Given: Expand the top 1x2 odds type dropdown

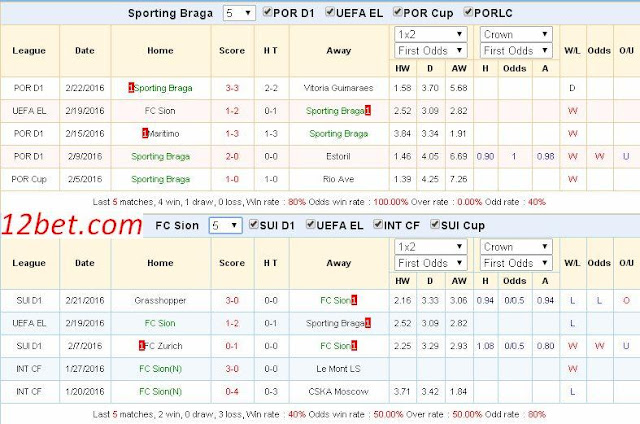Looking at the screenshot, I should tap(431, 34).
